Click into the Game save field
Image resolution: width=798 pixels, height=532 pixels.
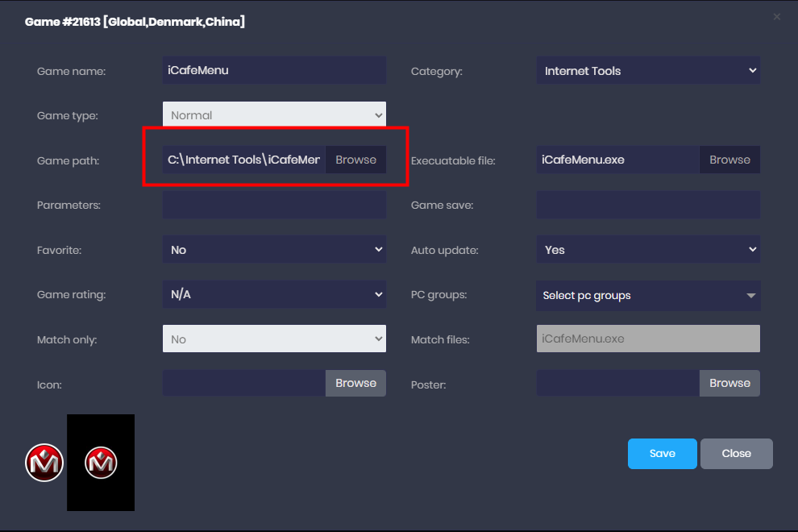point(647,205)
